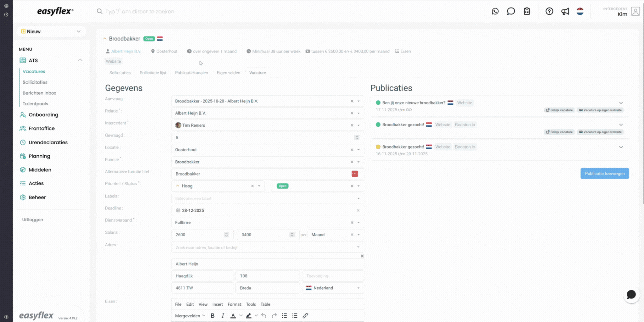
Task: Insert a bulleted list in the editor
Action: pyautogui.click(x=284, y=315)
